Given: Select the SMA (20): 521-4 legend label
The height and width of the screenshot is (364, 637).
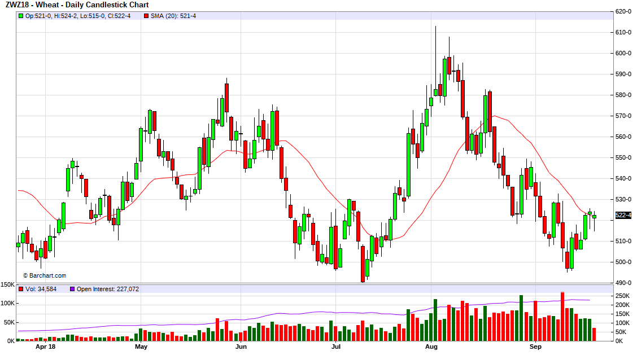Looking at the screenshot, I should (x=173, y=16).
